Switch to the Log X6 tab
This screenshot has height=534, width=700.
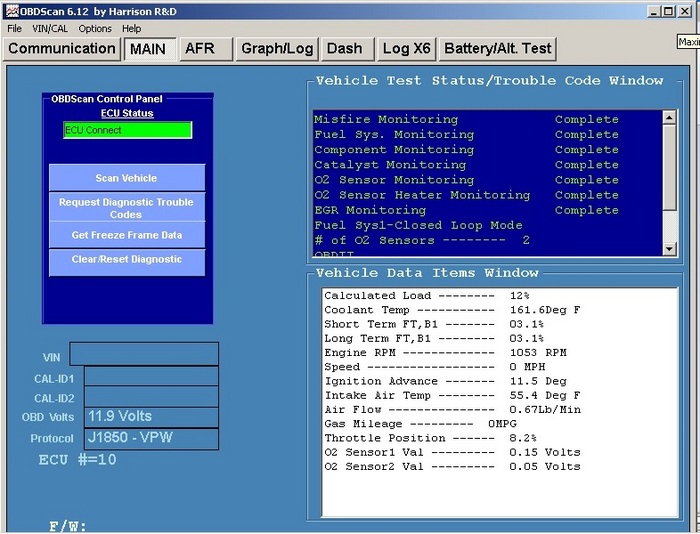coord(406,49)
